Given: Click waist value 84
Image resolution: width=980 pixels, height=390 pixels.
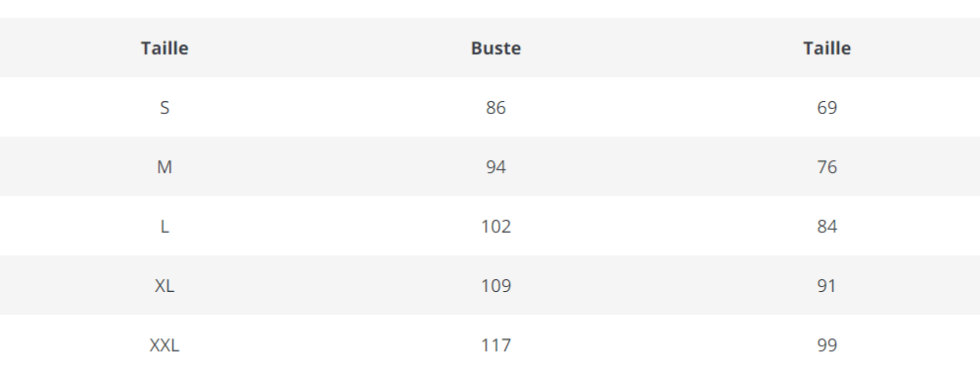Looking at the screenshot, I should pyautogui.click(x=826, y=226).
